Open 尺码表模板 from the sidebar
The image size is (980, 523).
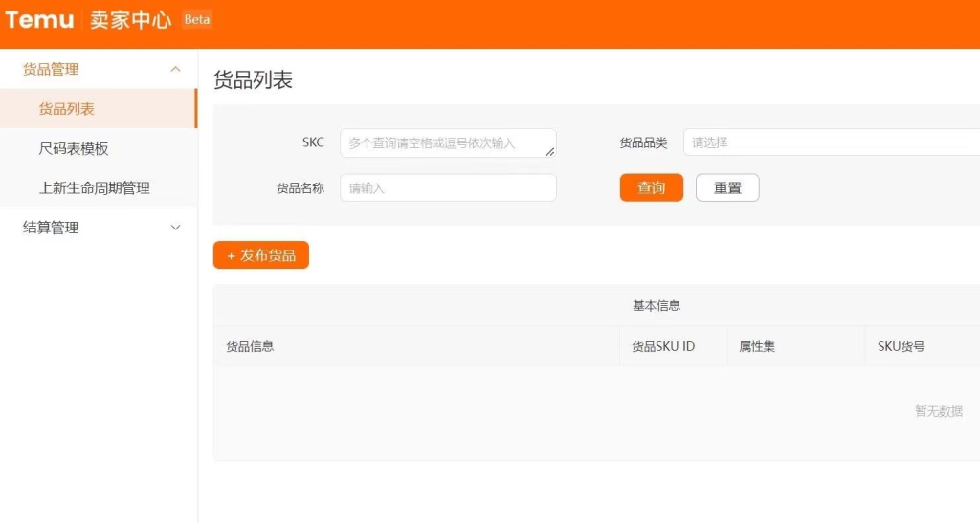[74, 148]
